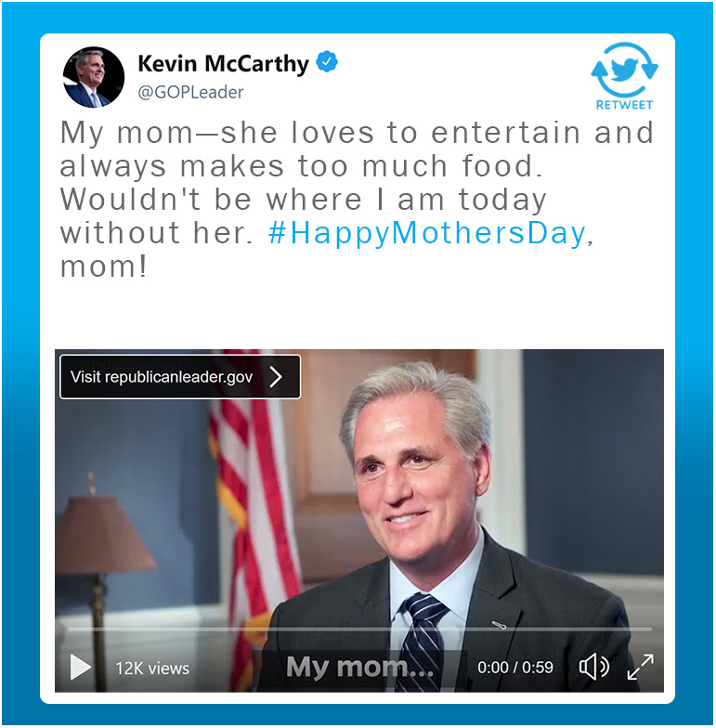This screenshot has height=728, width=716.
Task: Click the 12K views counter
Action: tap(152, 669)
